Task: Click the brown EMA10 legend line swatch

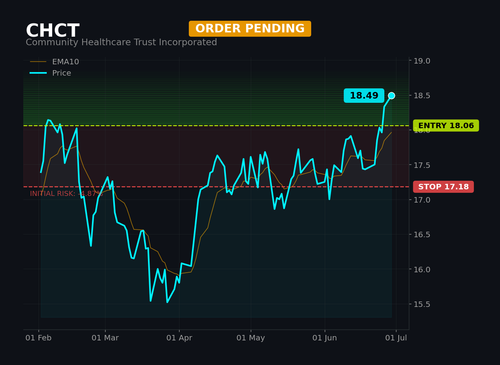Action: (x=38, y=62)
